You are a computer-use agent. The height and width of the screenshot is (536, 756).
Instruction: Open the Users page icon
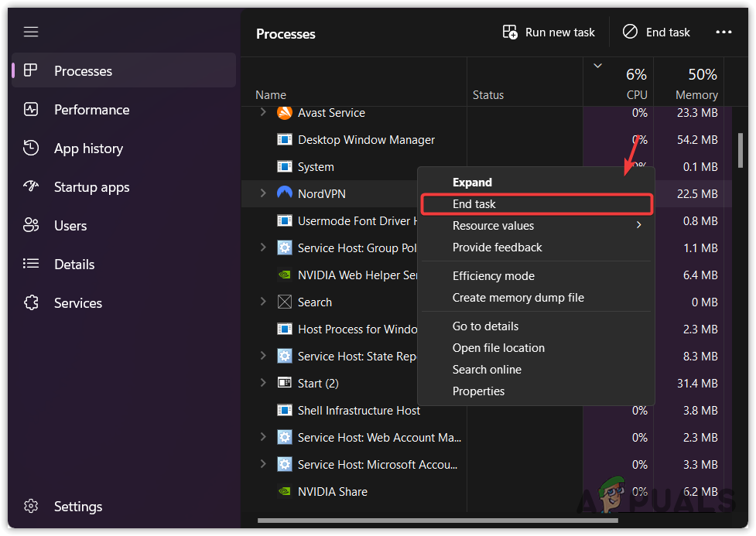tap(31, 226)
